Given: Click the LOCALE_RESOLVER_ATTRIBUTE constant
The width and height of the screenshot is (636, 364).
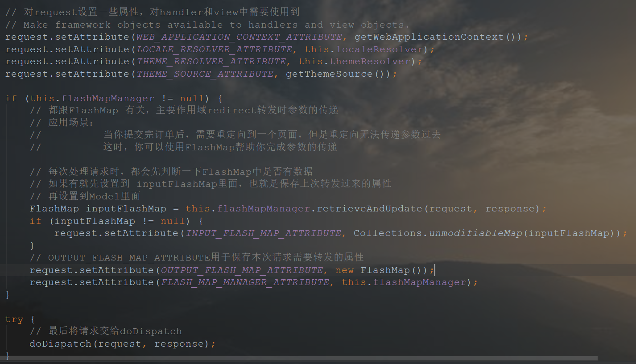Looking at the screenshot, I should pyautogui.click(x=214, y=50).
